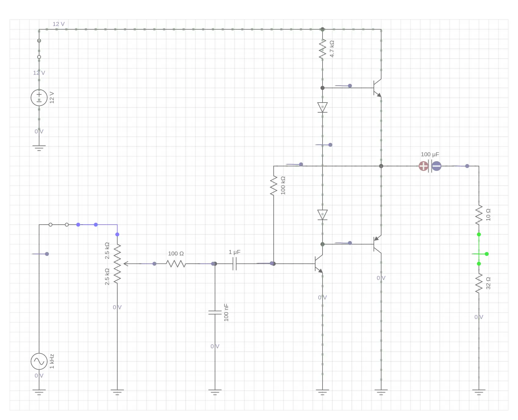Image resolution: width=518 pixels, height=420 pixels.
Task: Click the 100 nF value label
Action: click(x=226, y=313)
